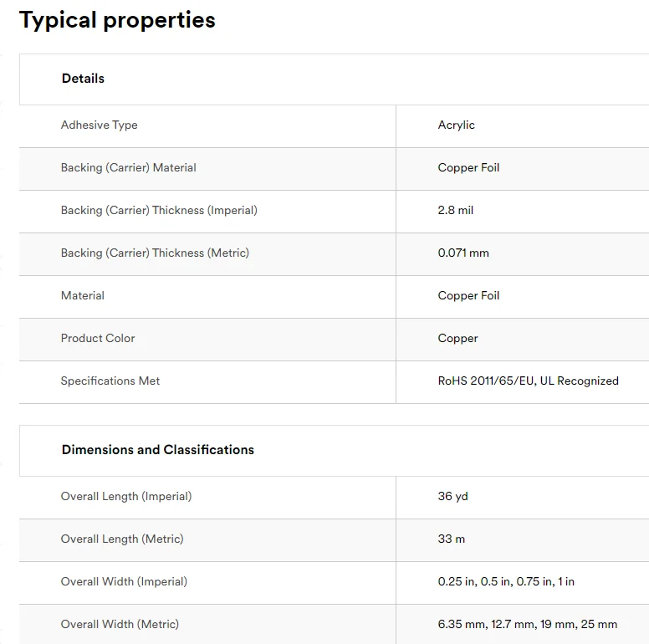Click the Product Color row label
The height and width of the screenshot is (644, 649).
98,339
